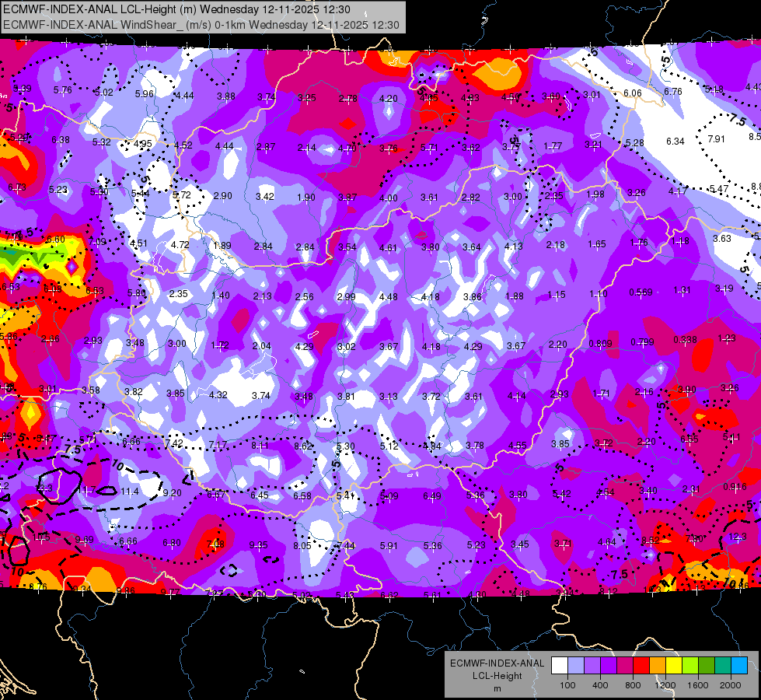Click the '800' legend scale label
The height and width of the screenshot is (700, 761).
click(633, 685)
